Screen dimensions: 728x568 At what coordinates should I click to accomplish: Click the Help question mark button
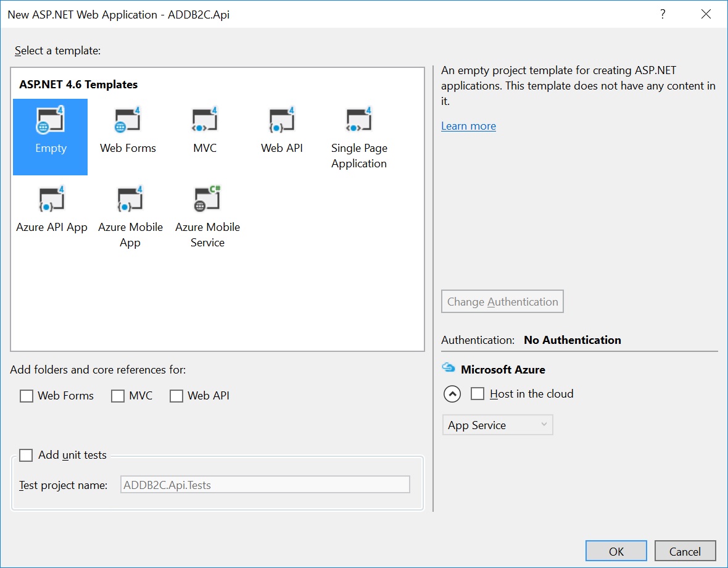[663, 14]
